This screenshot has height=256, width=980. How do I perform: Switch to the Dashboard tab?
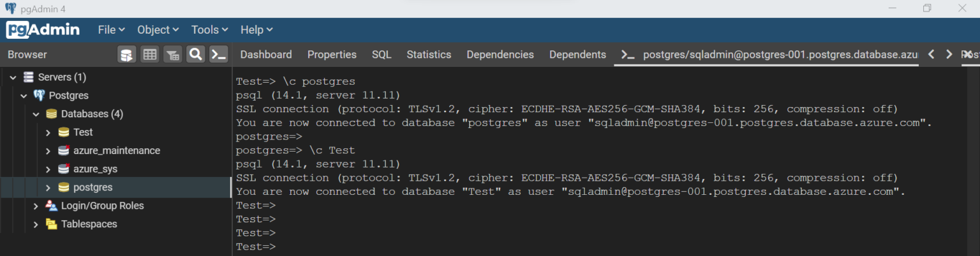[265, 55]
